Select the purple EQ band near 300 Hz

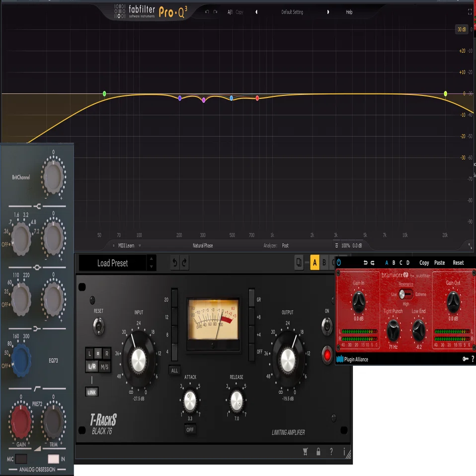coord(203,100)
